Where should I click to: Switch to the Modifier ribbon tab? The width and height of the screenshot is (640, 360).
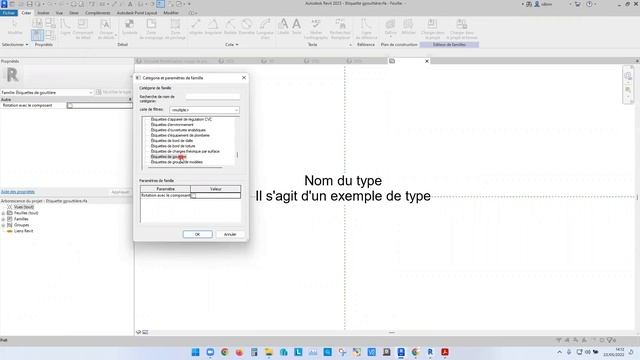pos(171,13)
